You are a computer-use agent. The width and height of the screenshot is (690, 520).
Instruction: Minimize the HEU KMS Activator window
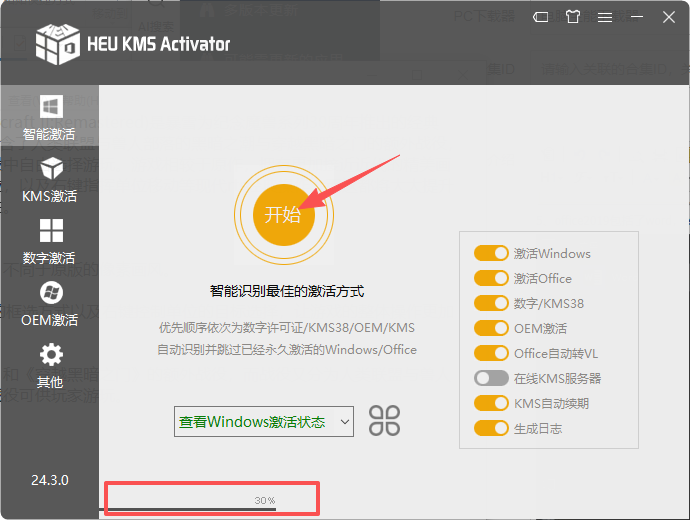click(636, 17)
